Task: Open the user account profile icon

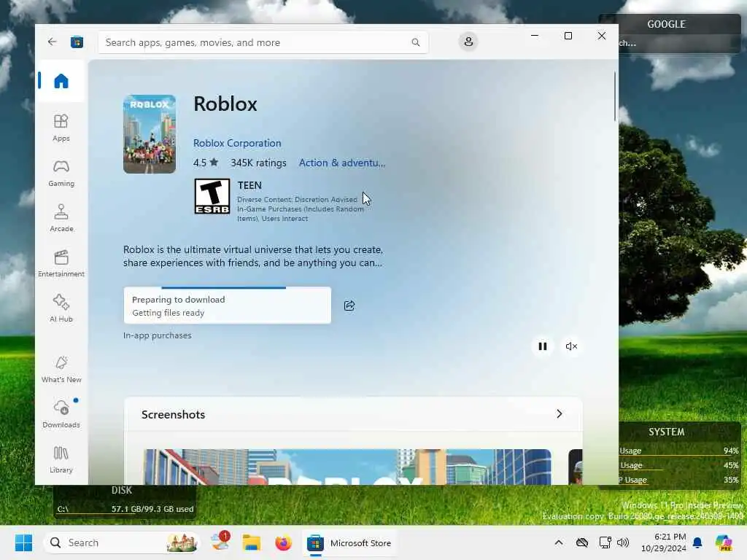Action: (468, 42)
